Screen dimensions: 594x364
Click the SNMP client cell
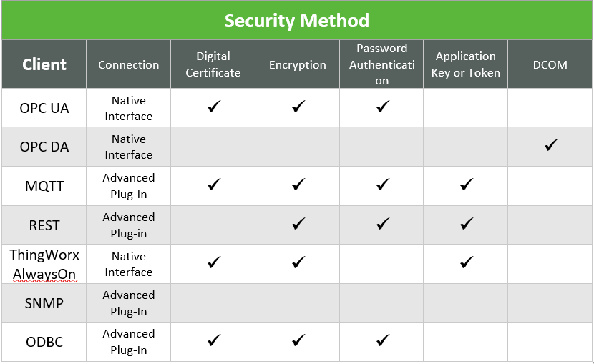pos(44,303)
